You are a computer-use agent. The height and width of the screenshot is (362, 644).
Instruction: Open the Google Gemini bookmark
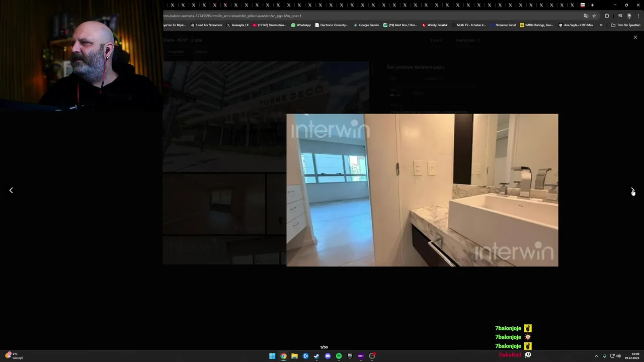pyautogui.click(x=366, y=25)
